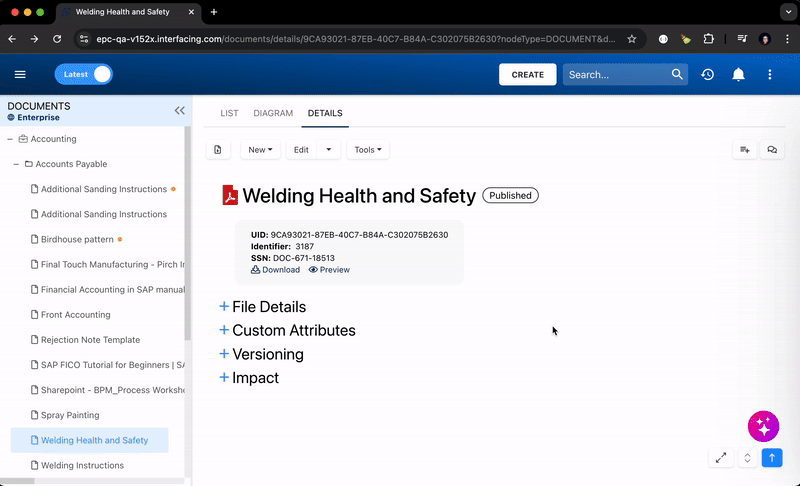800x486 pixels.
Task: Click the history clock icon
Action: pos(707,75)
